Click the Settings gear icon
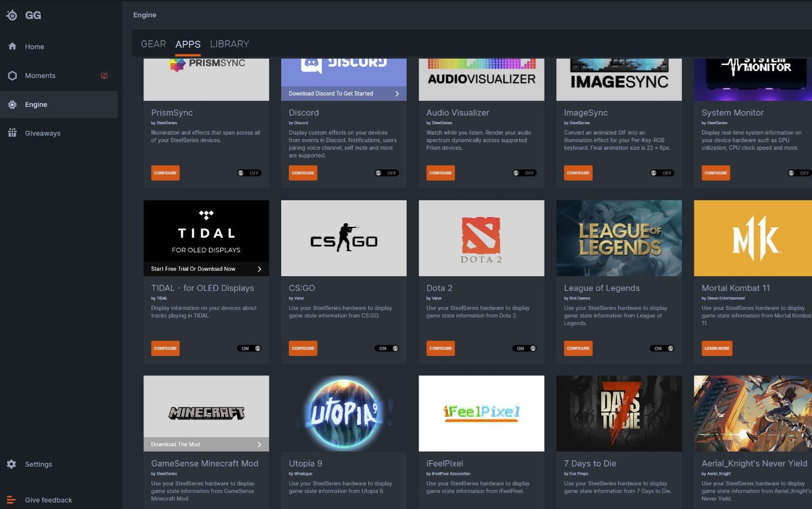This screenshot has height=509, width=812. click(x=11, y=464)
